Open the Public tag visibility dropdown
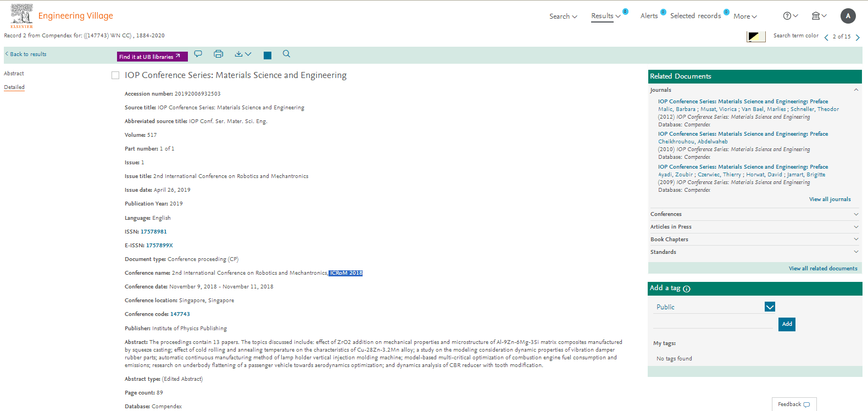Image resolution: width=868 pixels, height=411 pixels. (x=770, y=307)
